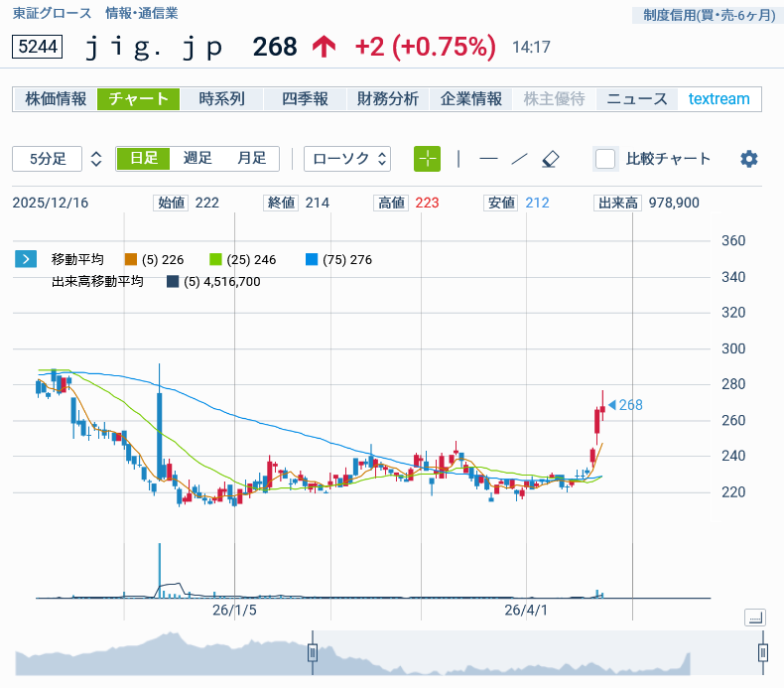The image size is (784, 688).
Task: Switch chart to 月足 monthly view
Action: pos(251,159)
